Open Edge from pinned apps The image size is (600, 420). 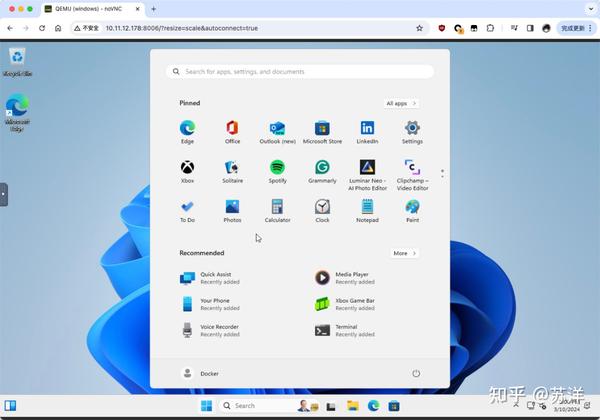coord(187,132)
